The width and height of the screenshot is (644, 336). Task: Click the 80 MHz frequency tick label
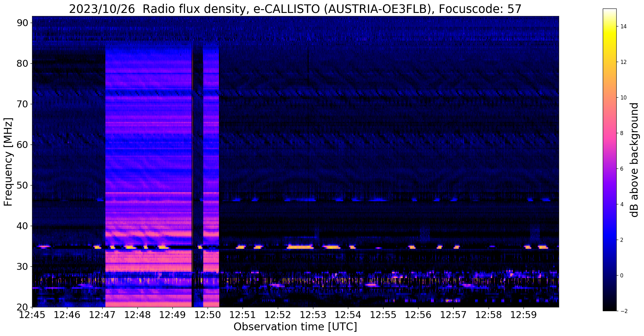(x=23, y=63)
